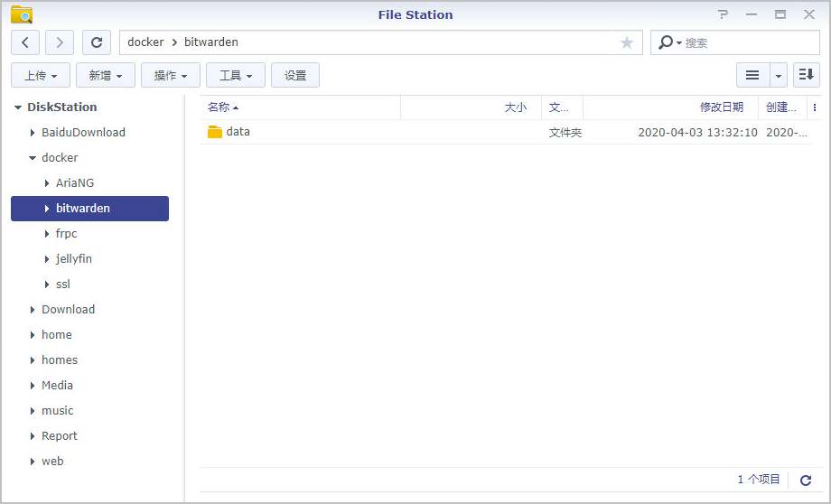Image resolution: width=831 pixels, height=504 pixels.
Task: Refresh the current folder path
Action: click(97, 42)
